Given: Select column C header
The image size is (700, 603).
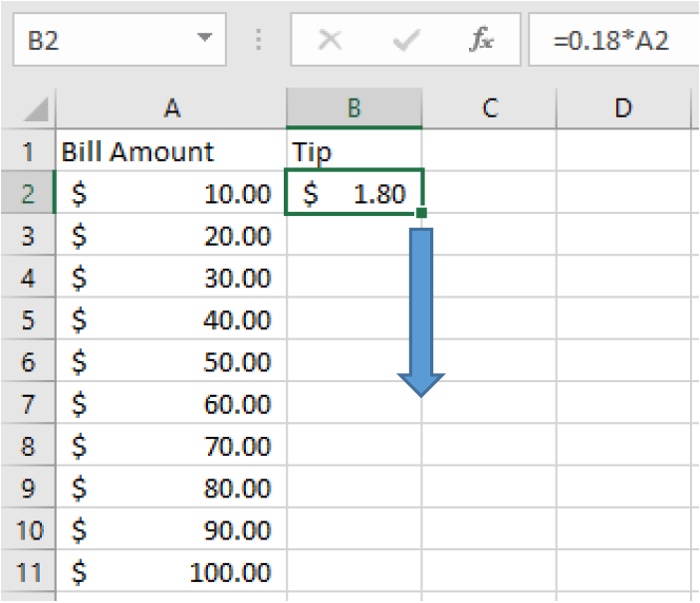Looking at the screenshot, I should 490,107.
